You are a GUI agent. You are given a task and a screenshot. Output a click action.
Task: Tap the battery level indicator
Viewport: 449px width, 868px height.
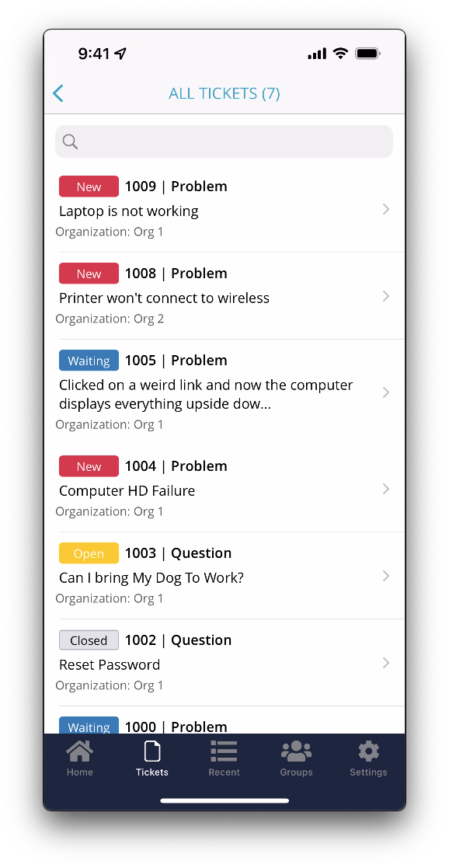point(367,53)
